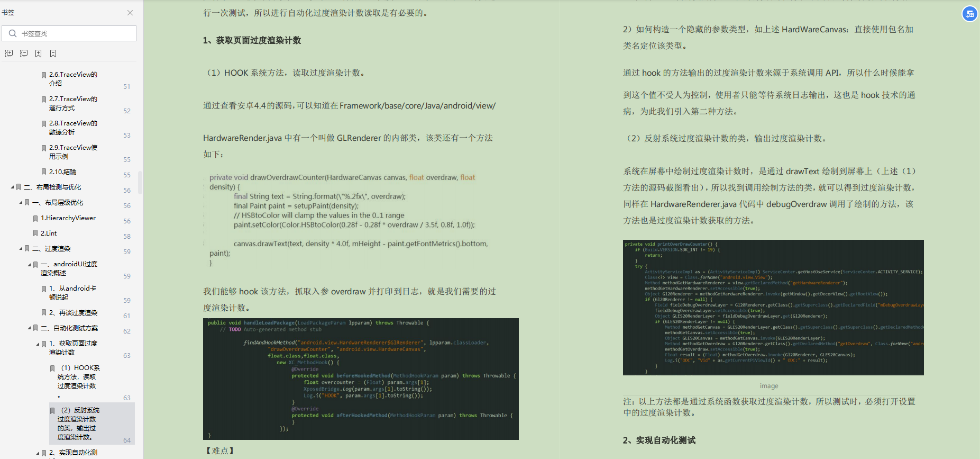Open bookmark 2.10.結論
Image resolution: width=980 pixels, height=459 pixels.
62,172
